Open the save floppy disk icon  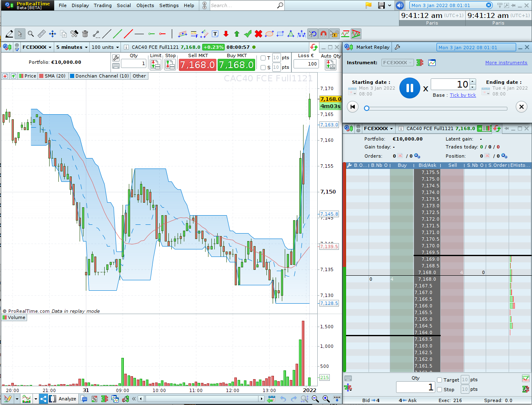click(x=381, y=5)
